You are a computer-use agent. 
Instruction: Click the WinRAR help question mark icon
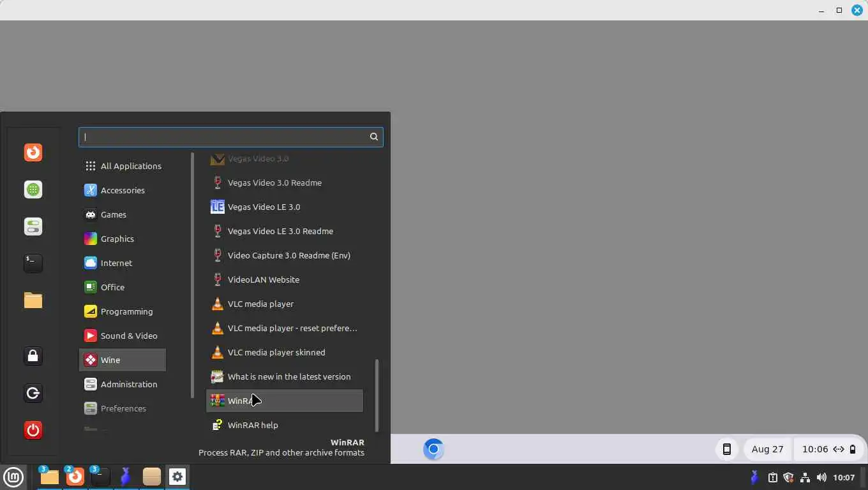pyautogui.click(x=218, y=425)
